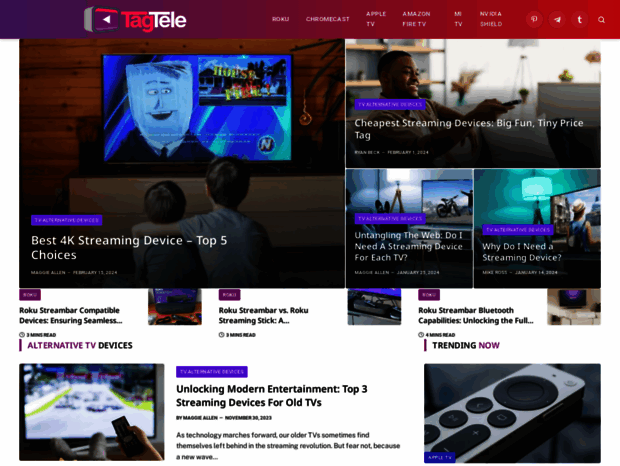Click category tag on Why Do I Need article
The image size is (620, 466).
[518, 230]
